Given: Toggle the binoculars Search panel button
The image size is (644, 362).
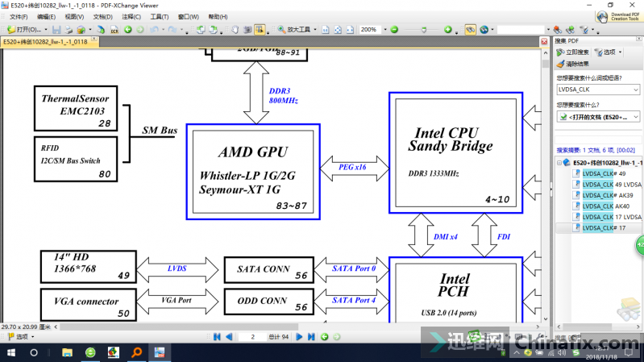Looking at the screenshot, I should click(x=470, y=30).
